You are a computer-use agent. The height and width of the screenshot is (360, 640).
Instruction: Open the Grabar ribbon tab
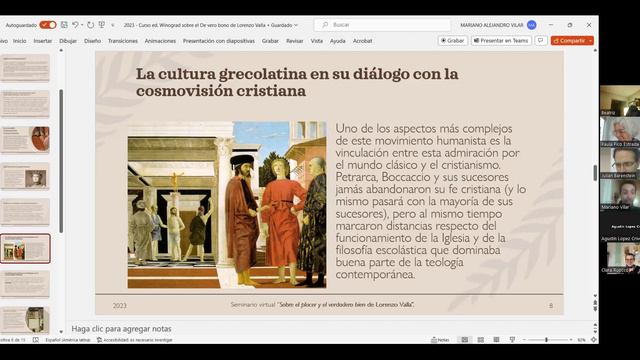[x=270, y=41]
